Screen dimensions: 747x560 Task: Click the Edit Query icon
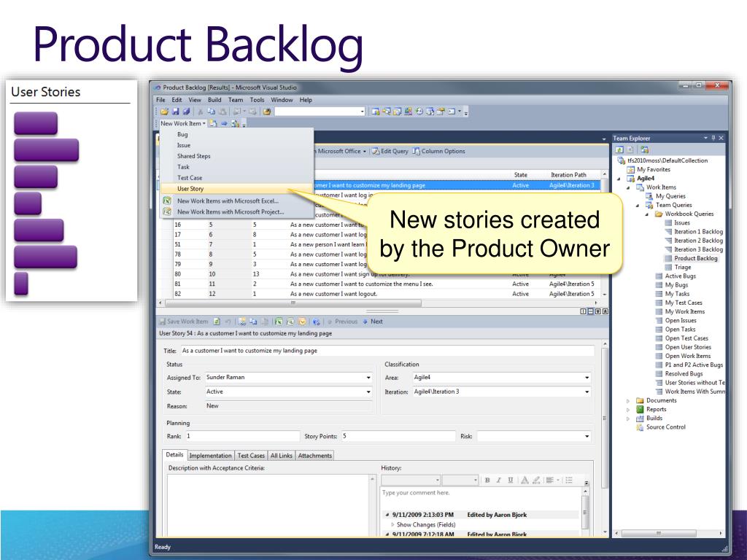tap(376, 151)
